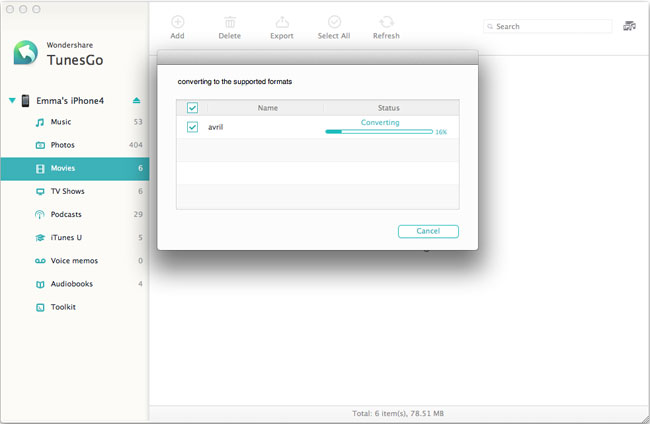Click the Music note icon
Viewport: 650px width, 424px height.
(40, 122)
